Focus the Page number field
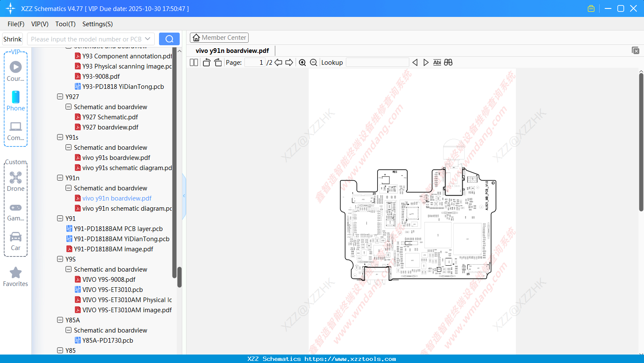Screen dimensions: 644x363 pos(255,63)
